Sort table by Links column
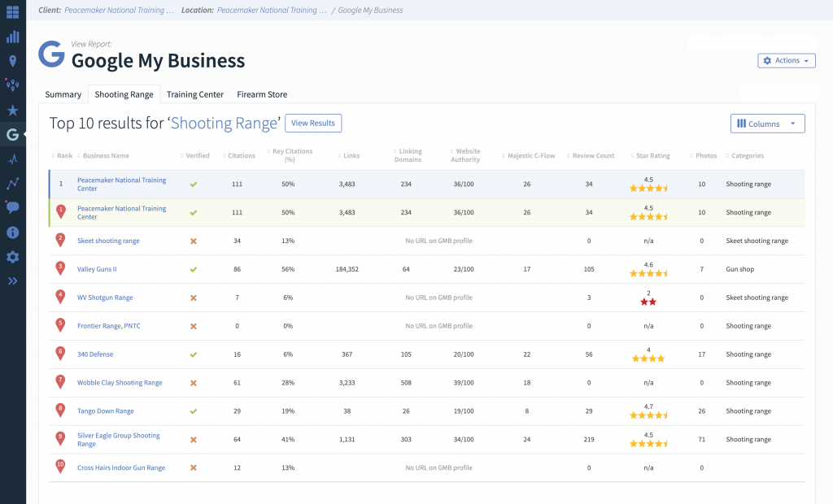The image size is (833, 504). (349, 155)
